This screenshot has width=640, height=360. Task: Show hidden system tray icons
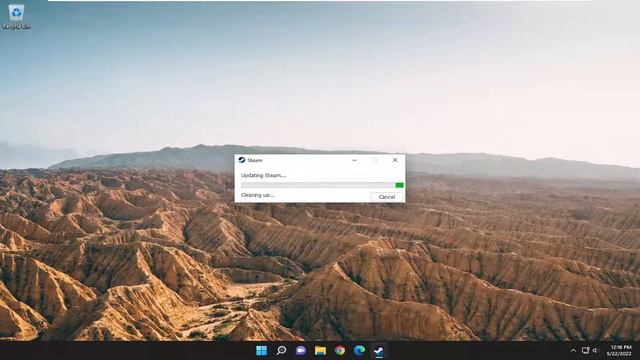[x=573, y=351]
